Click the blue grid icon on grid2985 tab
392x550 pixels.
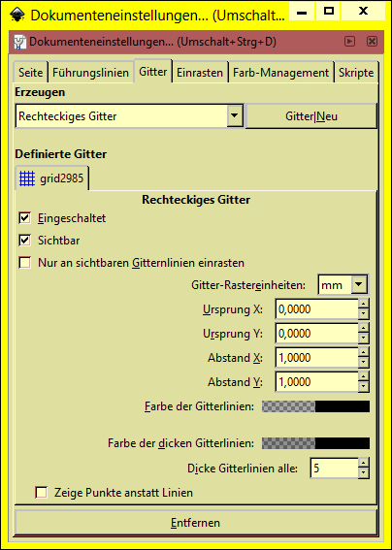pyautogui.click(x=27, y=178)
